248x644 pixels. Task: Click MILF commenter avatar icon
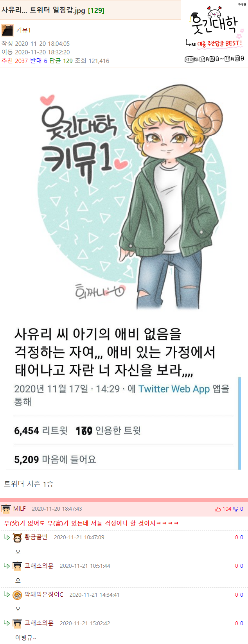(6, 509)
